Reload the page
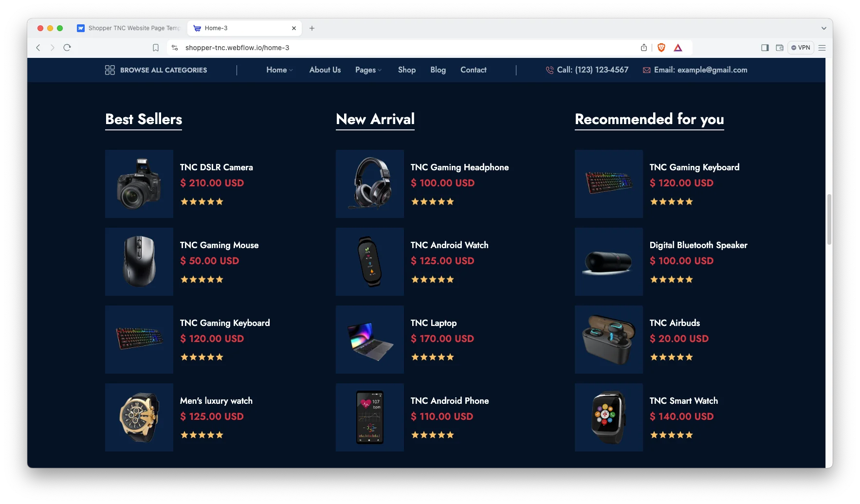860x504 pixels. (67, 48)
